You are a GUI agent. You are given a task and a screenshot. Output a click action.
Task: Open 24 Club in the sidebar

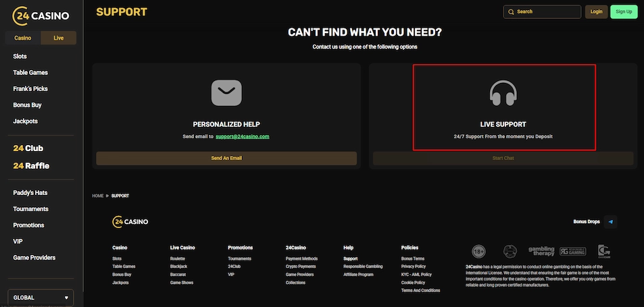click(x=28, y=148)
